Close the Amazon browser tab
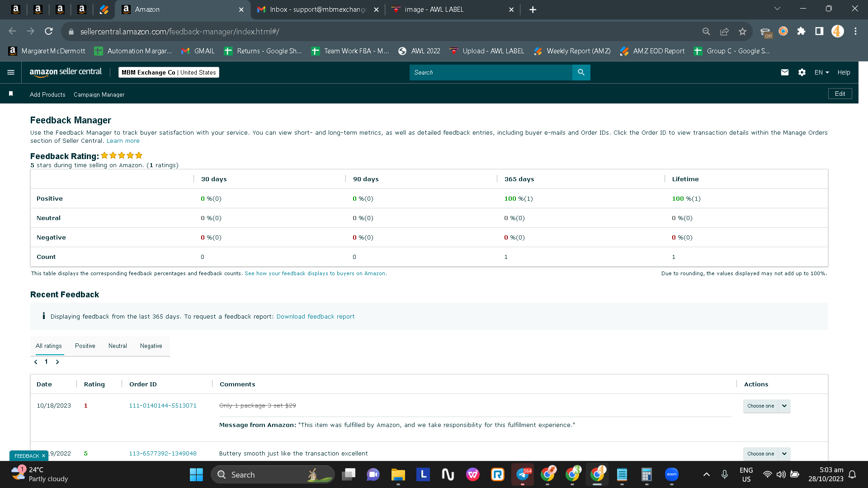Image resolution: width=868 pixels, height=488 pixels. (x=241, y=9)
